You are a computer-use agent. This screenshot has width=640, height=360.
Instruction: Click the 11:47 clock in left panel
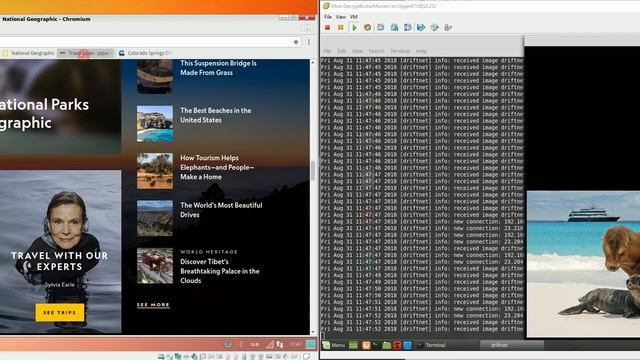pyautogui.click(x=296, y=344)
